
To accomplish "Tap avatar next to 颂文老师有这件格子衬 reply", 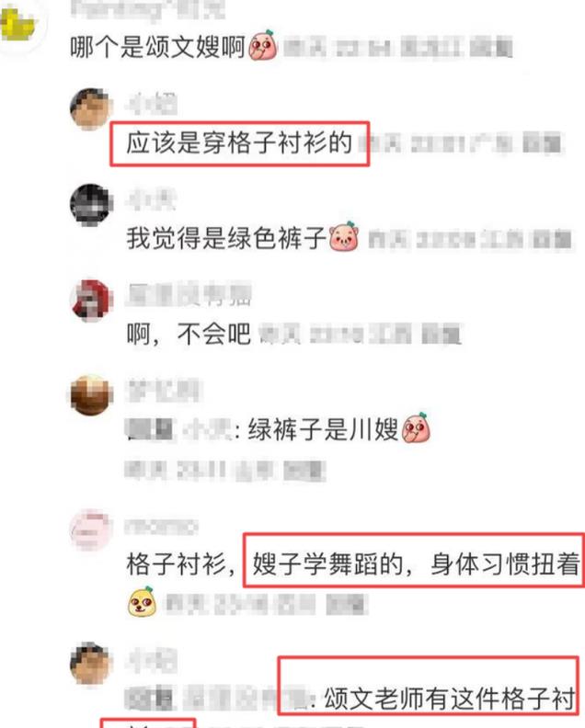I will [91, 664].
